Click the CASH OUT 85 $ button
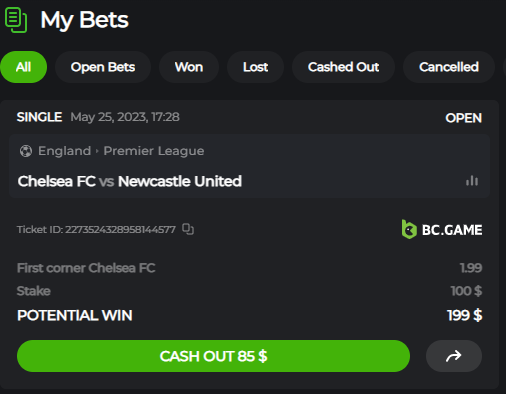This screenshot has height=394, width=506. point(213,356)
